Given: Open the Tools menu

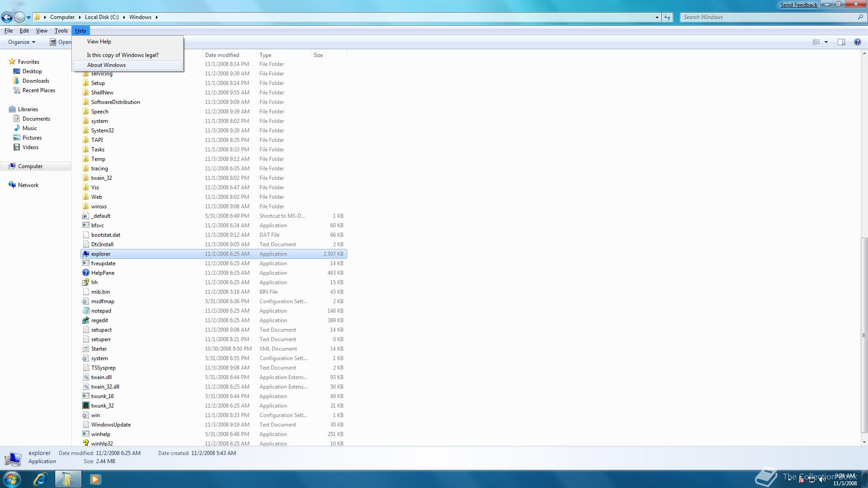Looking at the screenshot, I should [61, 31].
